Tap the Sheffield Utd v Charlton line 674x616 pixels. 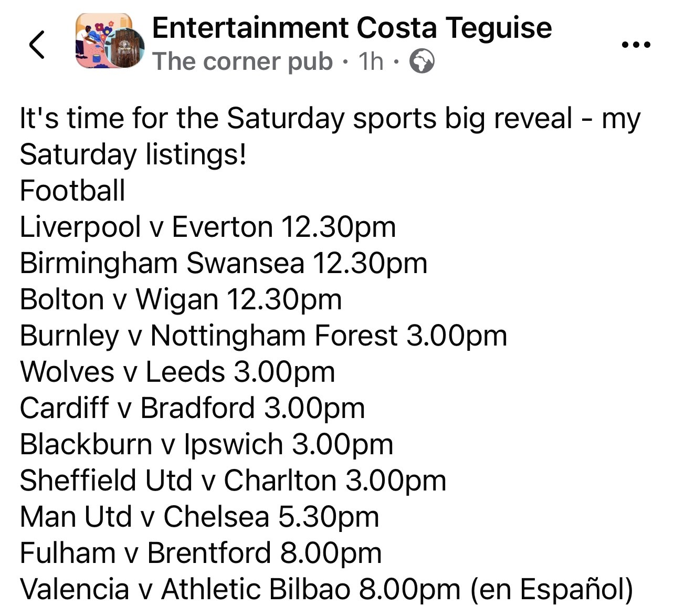[x=233, y=481]
